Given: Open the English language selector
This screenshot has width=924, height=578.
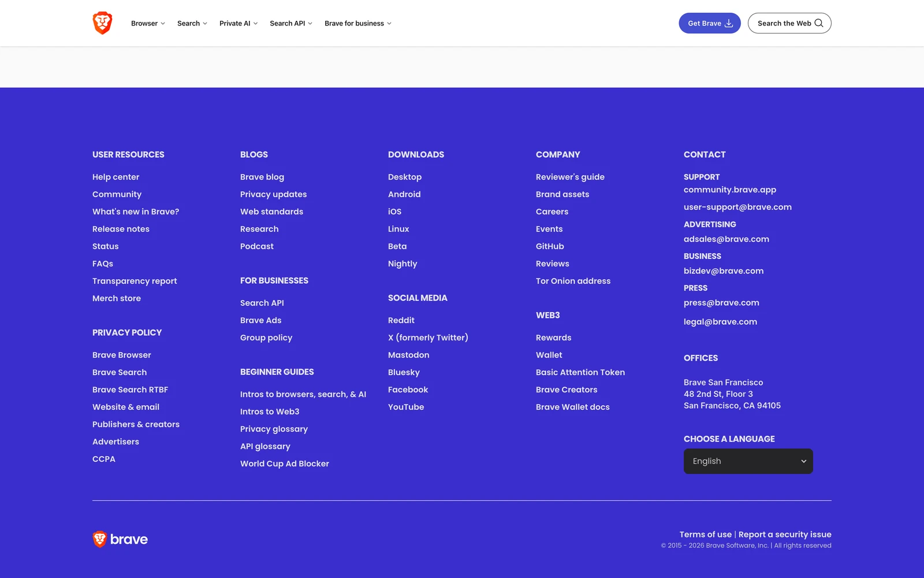Looking at the screenshot, I should point(748,461).
